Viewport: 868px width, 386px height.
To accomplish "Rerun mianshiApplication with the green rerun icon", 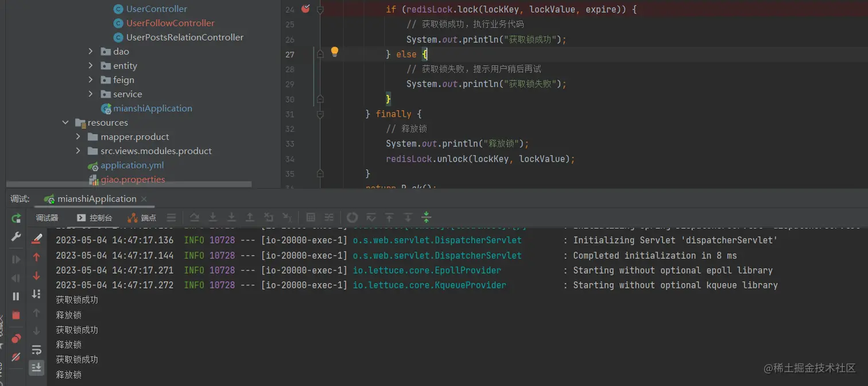I will pos(16,218).
